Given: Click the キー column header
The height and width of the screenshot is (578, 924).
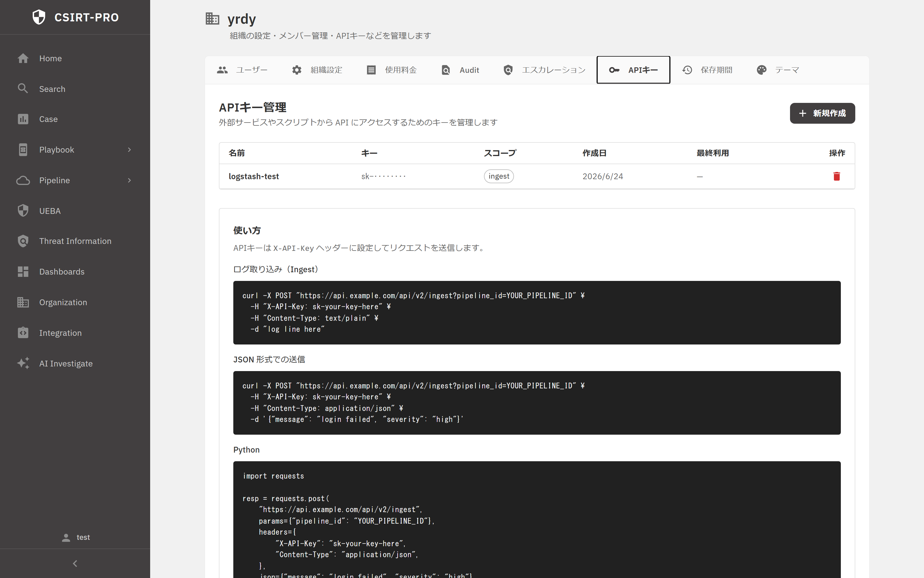Looking at the screenshot, I should tap(369, 153).
